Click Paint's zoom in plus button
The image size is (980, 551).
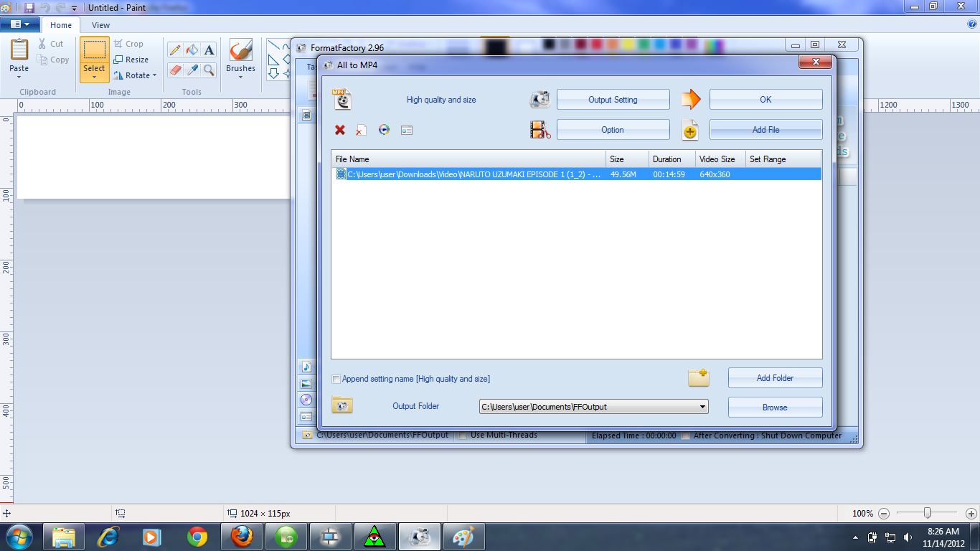click(x=971, y=514)
